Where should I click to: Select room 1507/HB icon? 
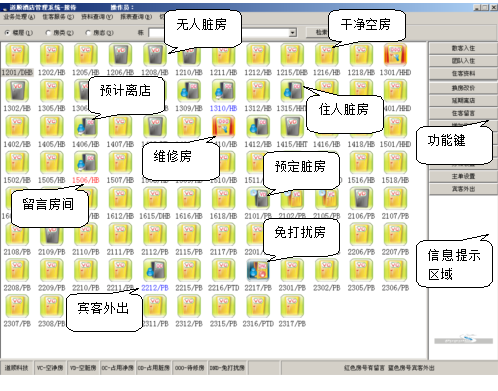[x=120, y=163]
